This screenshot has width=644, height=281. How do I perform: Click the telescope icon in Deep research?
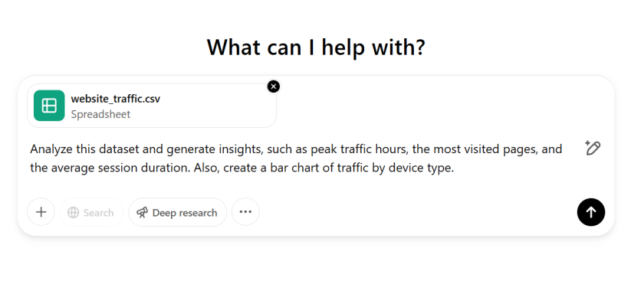(x=142, y=213)
